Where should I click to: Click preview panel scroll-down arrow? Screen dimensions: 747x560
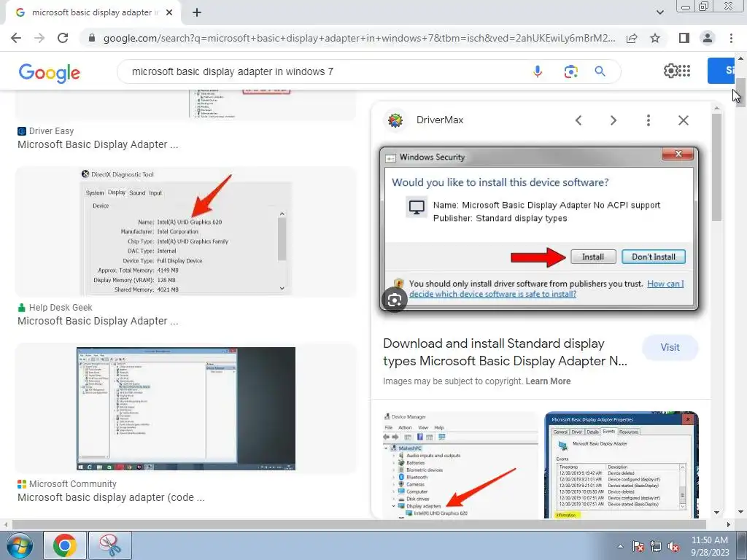716,513
